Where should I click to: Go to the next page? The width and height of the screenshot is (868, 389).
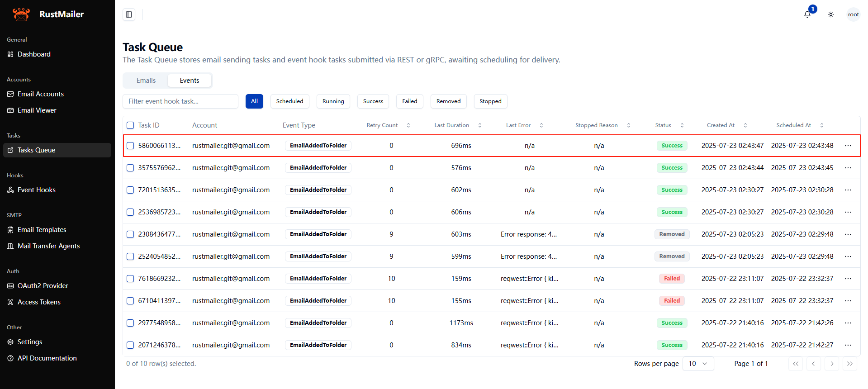click(832, 364)
